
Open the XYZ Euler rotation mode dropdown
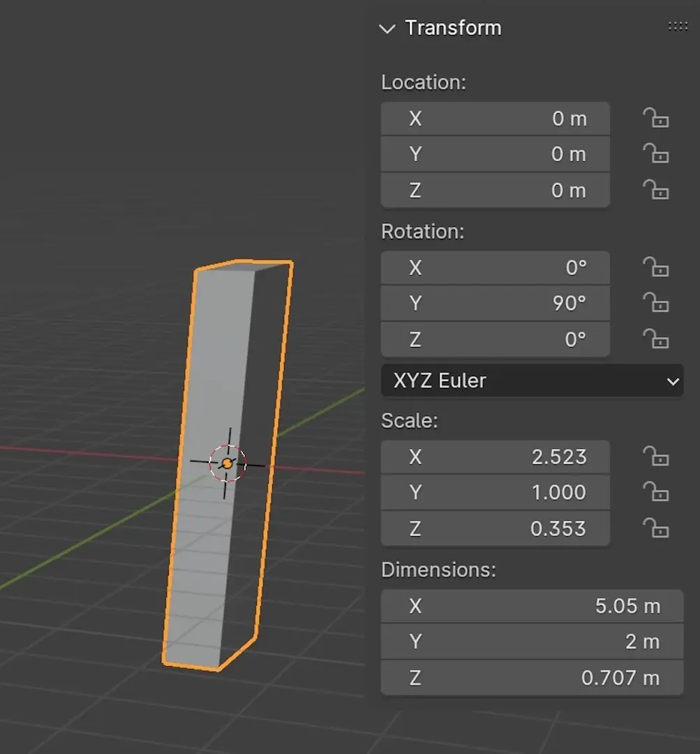point(530,381)
